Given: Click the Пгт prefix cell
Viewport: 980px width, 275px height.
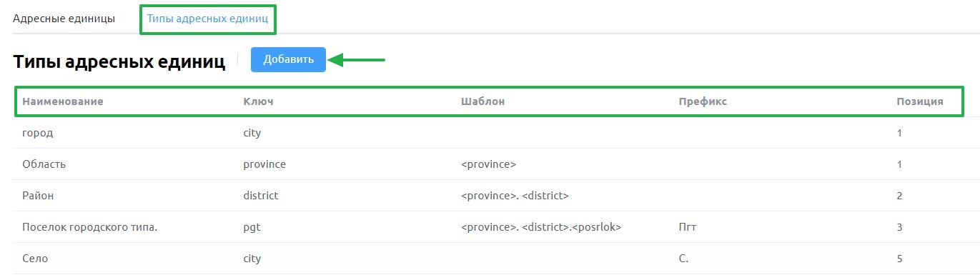Looking at the screenshot, I should [688, 227].
